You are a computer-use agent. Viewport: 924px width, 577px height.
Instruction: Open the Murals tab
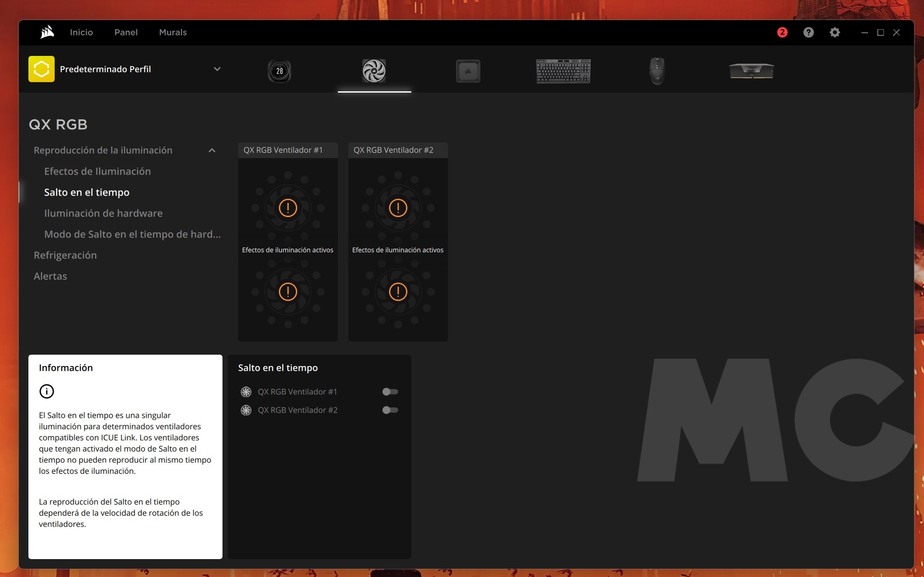coord(173,32)
